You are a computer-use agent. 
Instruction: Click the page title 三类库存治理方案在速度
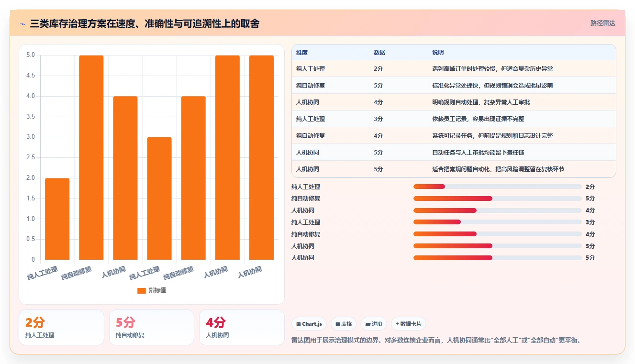pos(145,23)
